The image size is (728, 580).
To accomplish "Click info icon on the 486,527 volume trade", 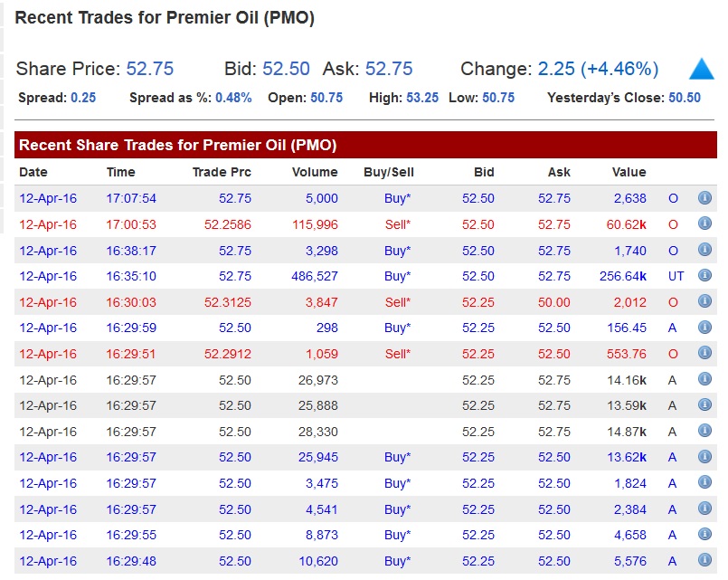I will [x=704, y=276].
